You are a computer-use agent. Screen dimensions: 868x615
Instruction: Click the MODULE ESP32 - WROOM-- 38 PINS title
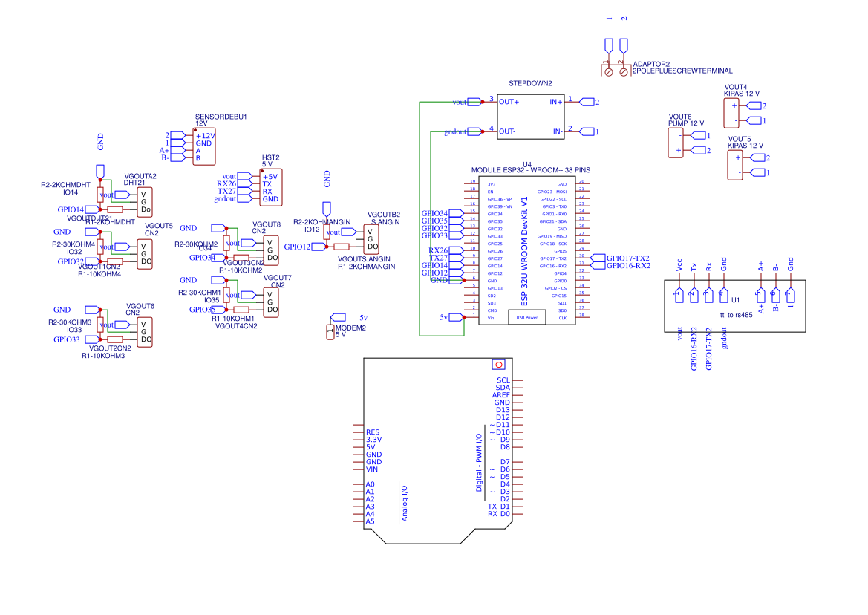531,170
